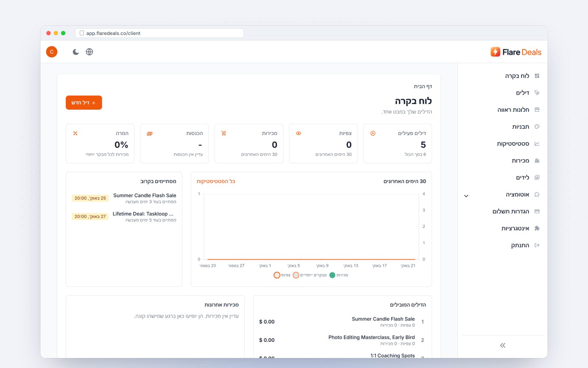Click the palette icon beside תבניות
The width and height of the screenshot is (588, 368).
point(537,127)
